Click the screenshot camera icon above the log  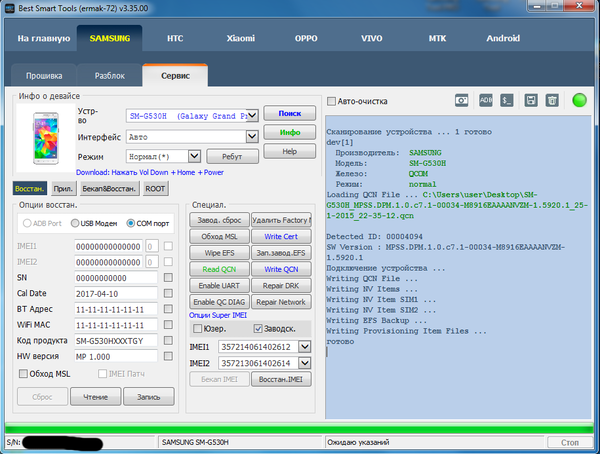(x=462, y=100)
